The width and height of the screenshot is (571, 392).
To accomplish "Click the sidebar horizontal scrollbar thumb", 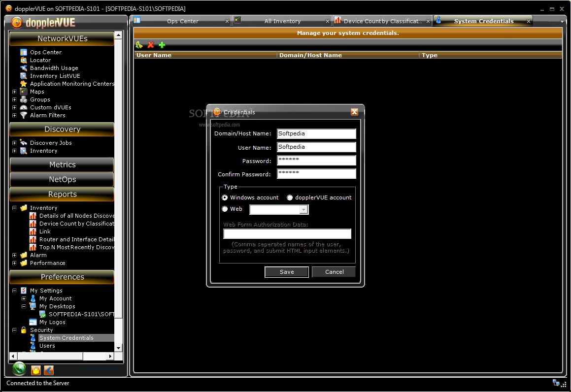I will (x=50, y=356).
